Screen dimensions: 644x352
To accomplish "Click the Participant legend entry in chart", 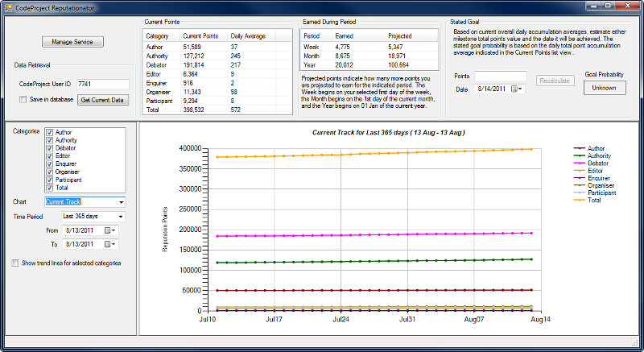I will coord(595,193).
